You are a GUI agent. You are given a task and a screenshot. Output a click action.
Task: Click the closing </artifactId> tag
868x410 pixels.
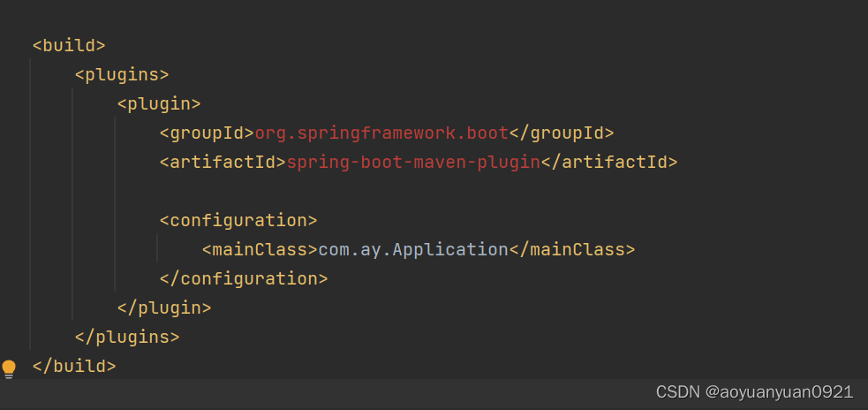click(609, 162)
